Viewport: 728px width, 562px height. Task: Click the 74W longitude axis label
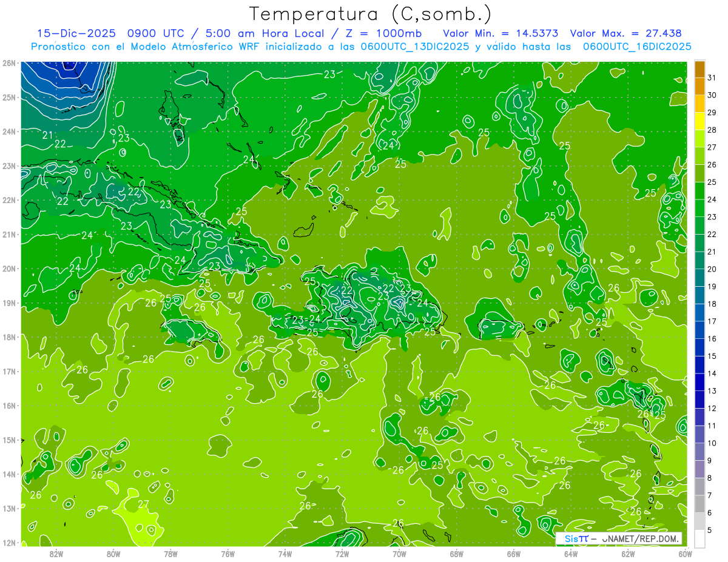(x=285, y=553)
